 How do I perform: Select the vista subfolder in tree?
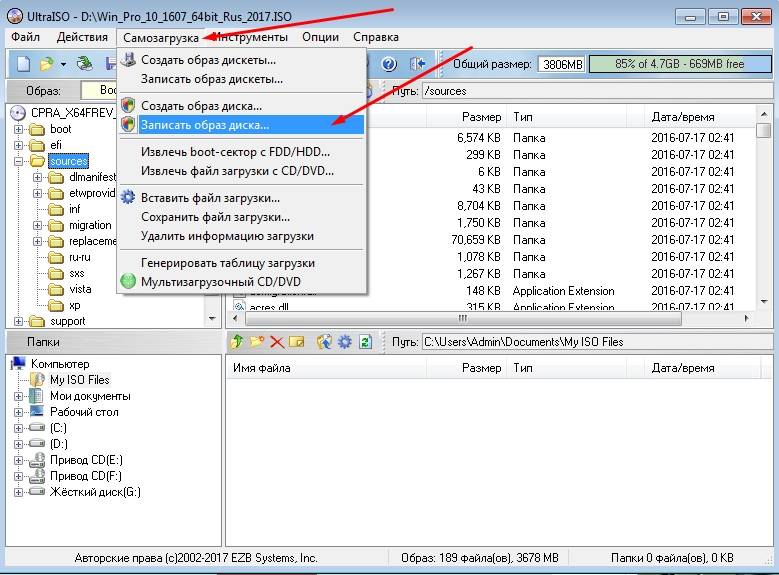80,289
